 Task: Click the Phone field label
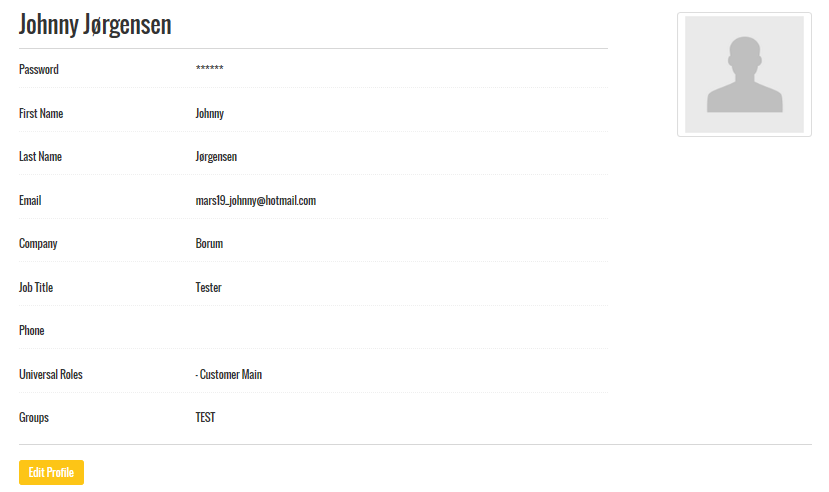tap(32, 331)
